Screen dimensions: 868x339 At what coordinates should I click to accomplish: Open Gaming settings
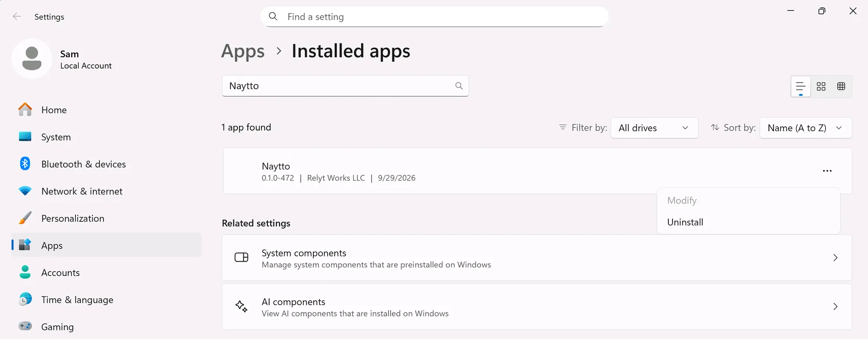tap(106, 327)
